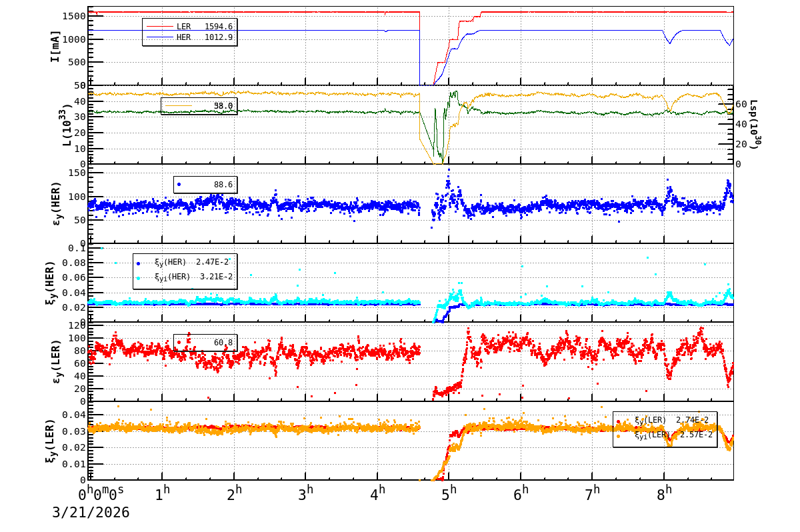Image resolution: width=800 pixels, height=532 pixels.
Task: Click the '0.08' tick on the ξy(HER) axis
Action: [73, 263]
